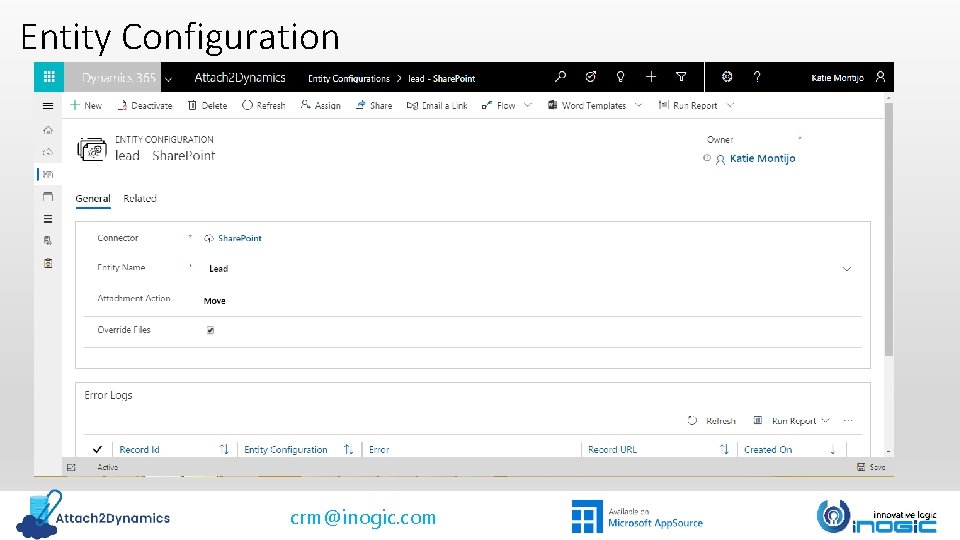The image size is (960, 540).
Task: Click Deactivate in the command bar
Action: [x=144, y=105]
